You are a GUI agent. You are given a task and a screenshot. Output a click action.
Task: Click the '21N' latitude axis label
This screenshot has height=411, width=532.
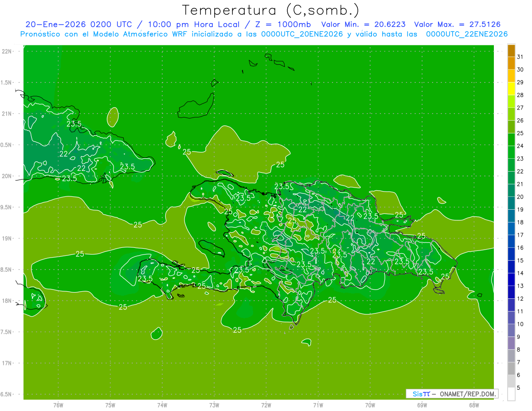point(7,114)
